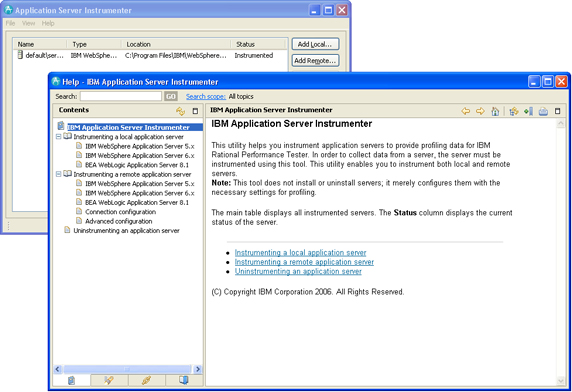Maximize the Contents pane
Viewport: 572px width, 392px height.
click(x=195, y=111)
